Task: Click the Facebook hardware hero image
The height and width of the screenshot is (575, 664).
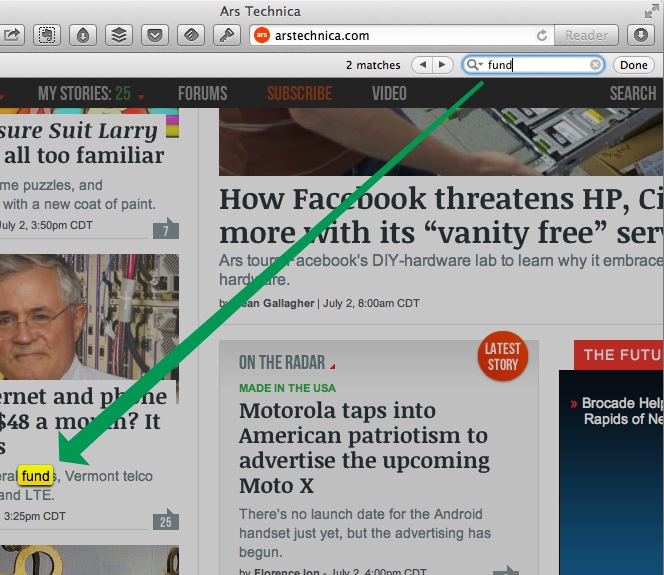Action: (441, 142)
